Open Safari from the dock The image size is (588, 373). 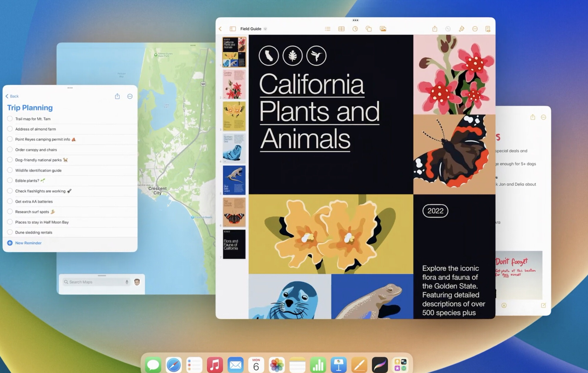174,365
